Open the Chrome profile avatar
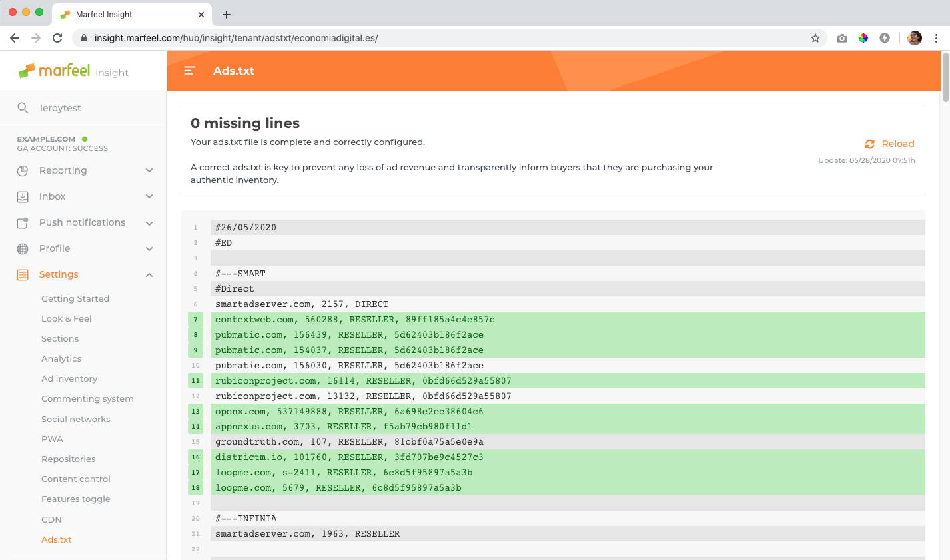 pos(915,38)
